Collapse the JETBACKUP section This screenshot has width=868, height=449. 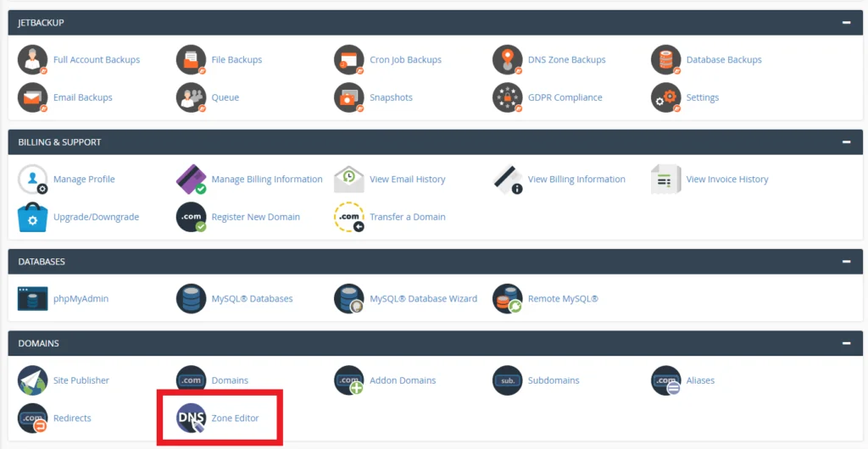(846, 23)
